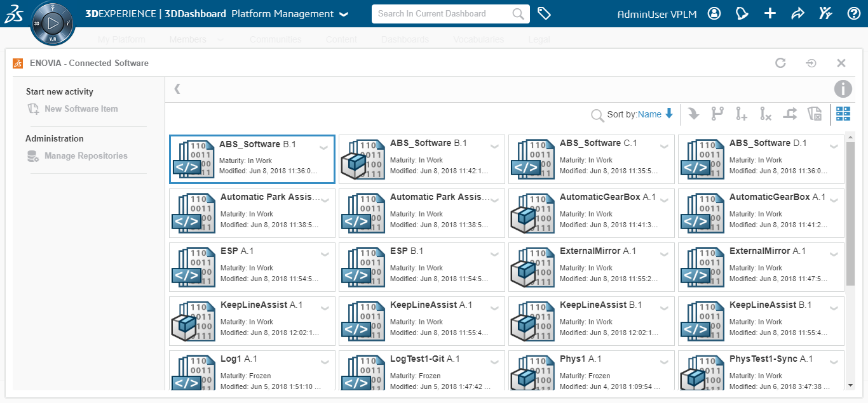Click the remove-branch x toolbar icon
The height and width of the screenshot is (403, 868).
coord(766,114)
